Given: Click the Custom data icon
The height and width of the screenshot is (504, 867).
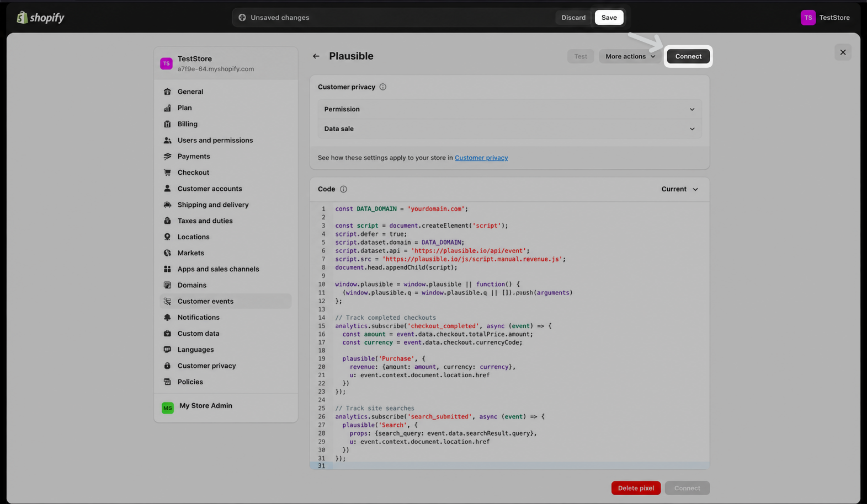Looking at the screenshot, I should click(x=167, y=334).
